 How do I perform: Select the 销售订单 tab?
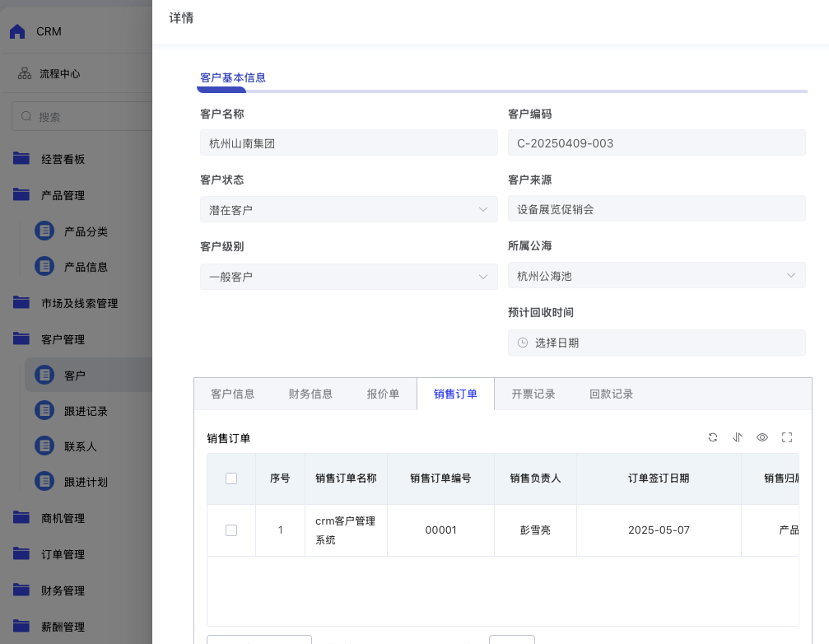(455, 394)
